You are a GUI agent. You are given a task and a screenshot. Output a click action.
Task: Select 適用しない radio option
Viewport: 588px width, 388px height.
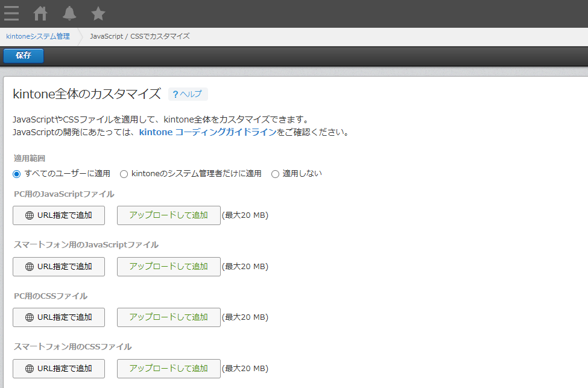pyautogui.click(x=276, y=174)
